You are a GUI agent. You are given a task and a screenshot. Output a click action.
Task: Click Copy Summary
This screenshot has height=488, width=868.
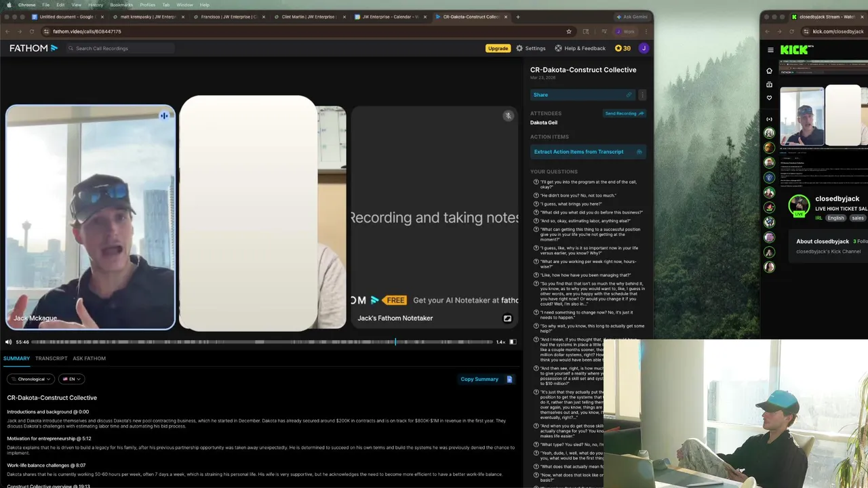[479, 379]
